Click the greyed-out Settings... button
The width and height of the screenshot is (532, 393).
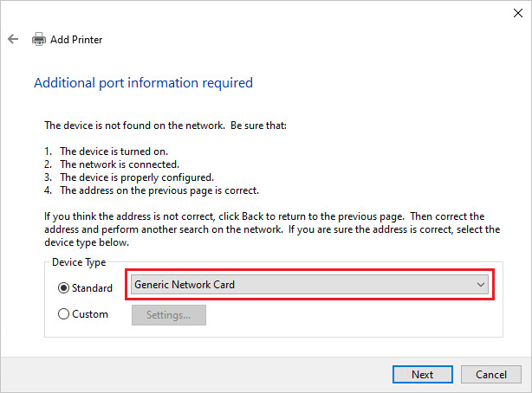pyautogui.click(x=169, y=315)
